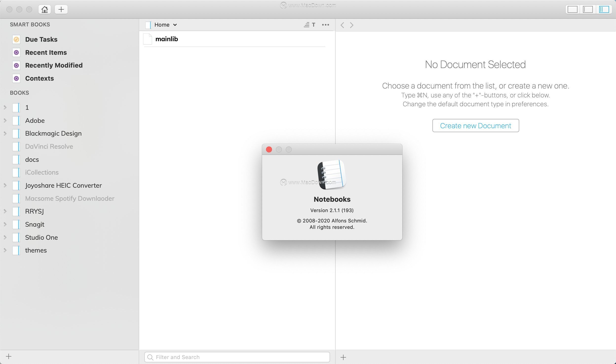The image size is (616, 364).
Task: Select the docs book
Action: (x=32, y=160)
